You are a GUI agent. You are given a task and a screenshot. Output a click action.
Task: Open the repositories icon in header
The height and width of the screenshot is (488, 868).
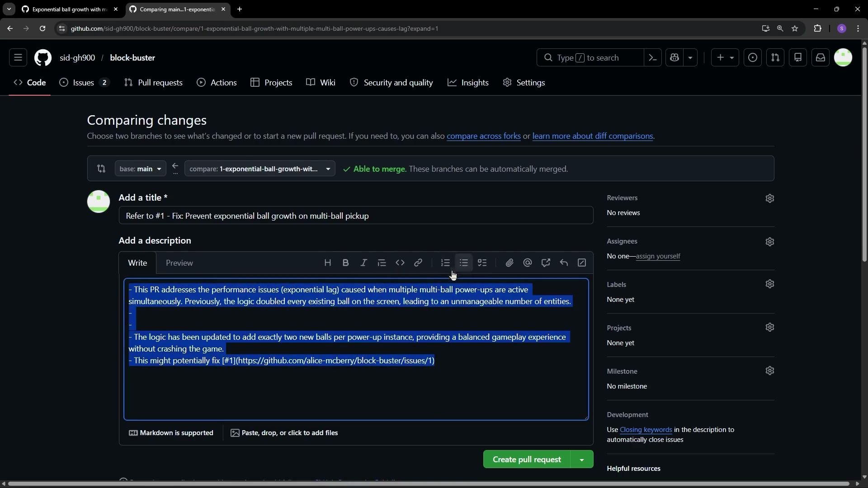798,58
